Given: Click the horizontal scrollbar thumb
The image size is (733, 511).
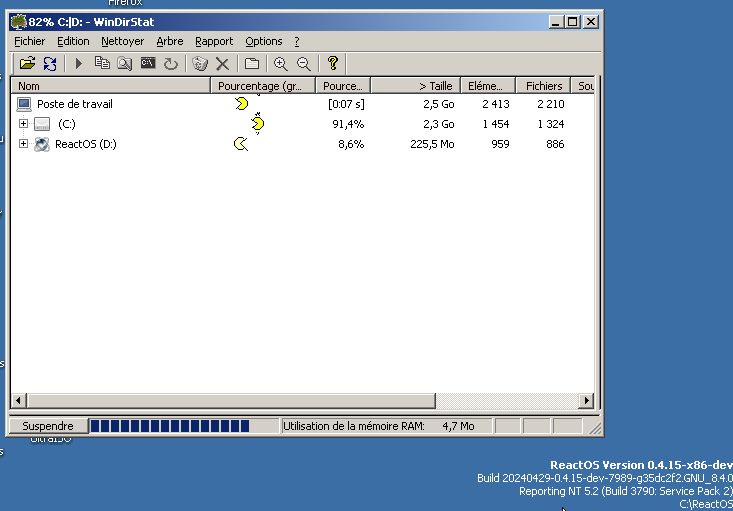Looking at the screenshot, I should coord(231,400).
